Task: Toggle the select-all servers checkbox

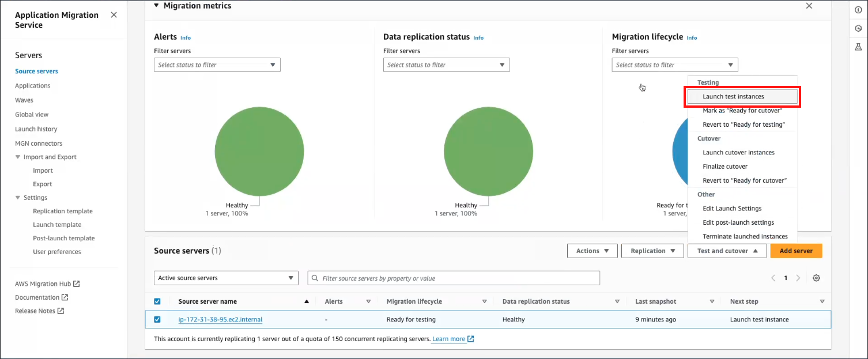Action: [x=157, y=301]
